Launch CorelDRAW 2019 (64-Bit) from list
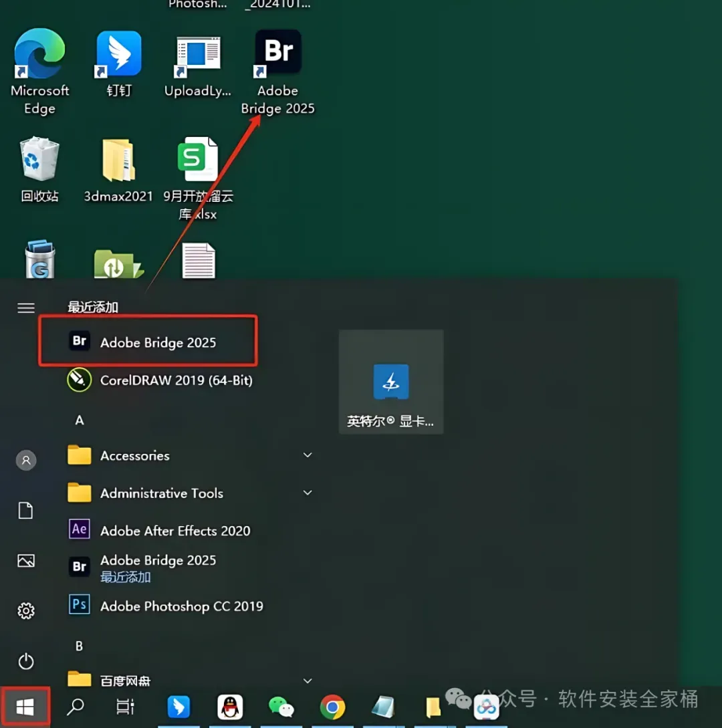 tap(160, 380)
